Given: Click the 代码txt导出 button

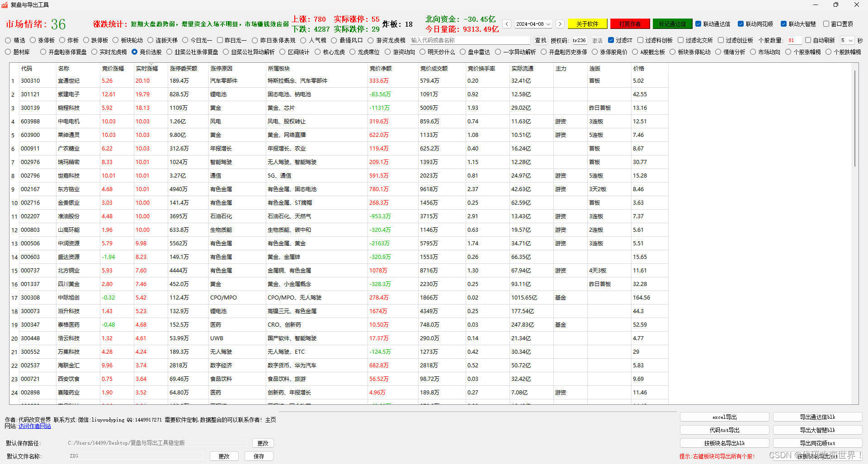Looking at the screenshot, I should click(724, 430).
